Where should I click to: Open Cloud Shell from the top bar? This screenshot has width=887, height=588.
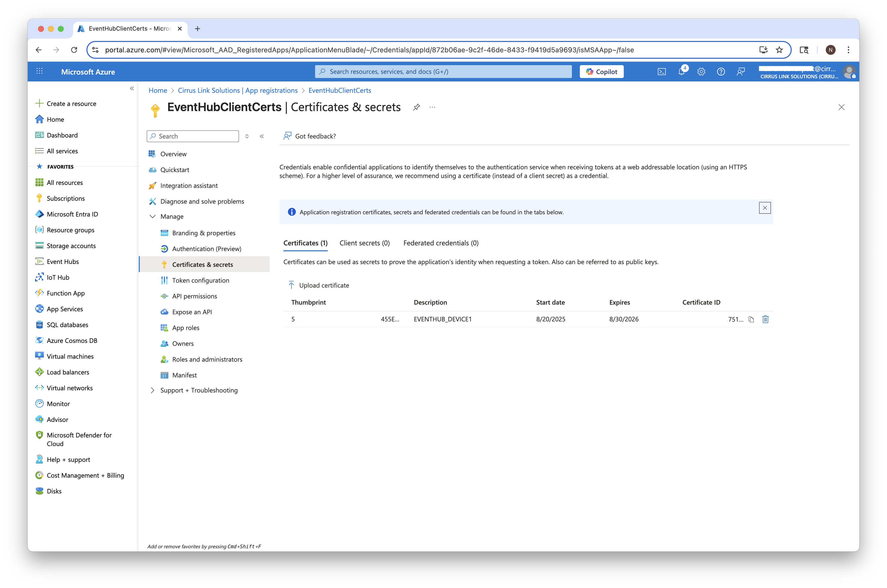(662, 72)
